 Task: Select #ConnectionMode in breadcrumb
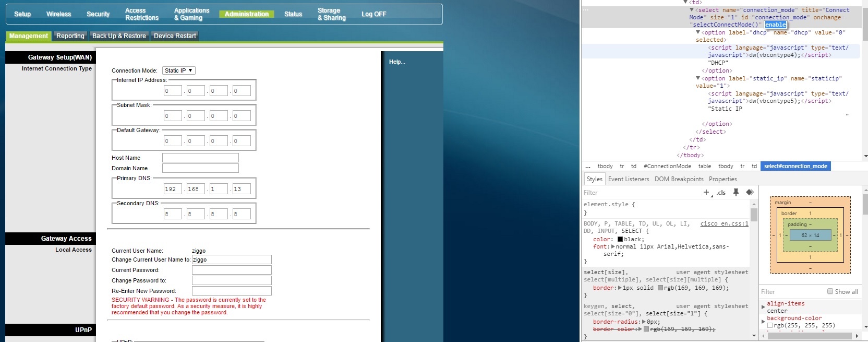pyautogui.click(x=667, y=167)
